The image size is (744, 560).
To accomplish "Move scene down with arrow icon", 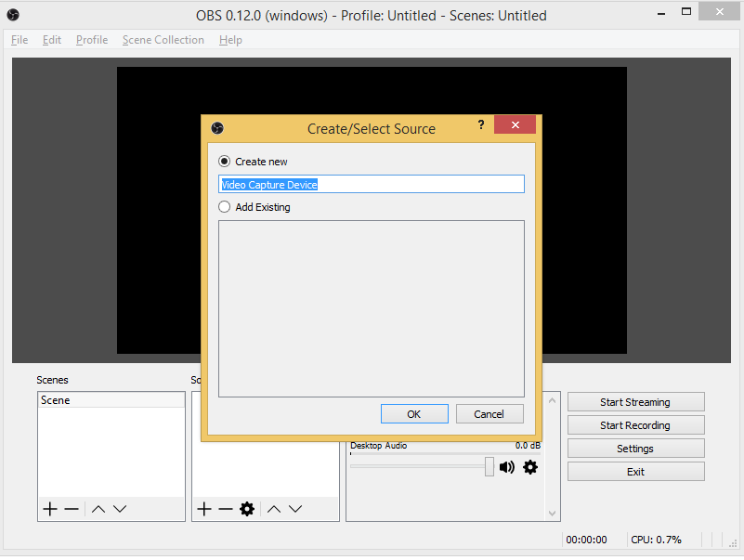I will 120,509.
